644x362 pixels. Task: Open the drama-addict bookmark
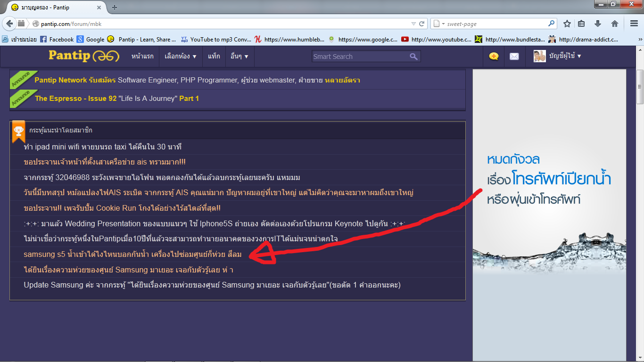[x=584, y=40]
